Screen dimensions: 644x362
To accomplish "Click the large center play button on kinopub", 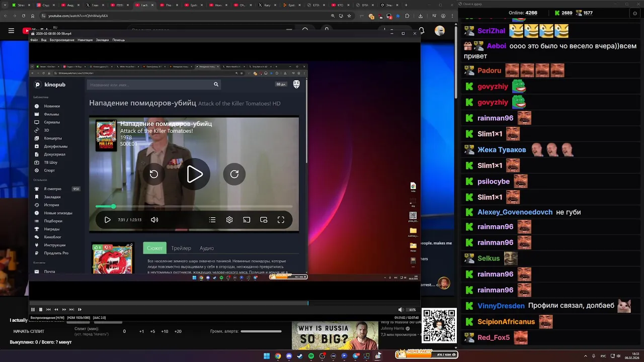I will pos(194,174).
